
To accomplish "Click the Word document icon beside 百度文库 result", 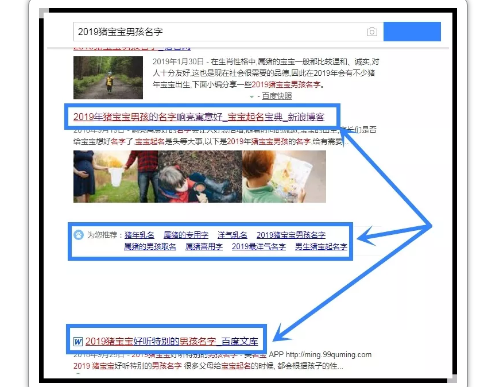I will pos(78,341).
